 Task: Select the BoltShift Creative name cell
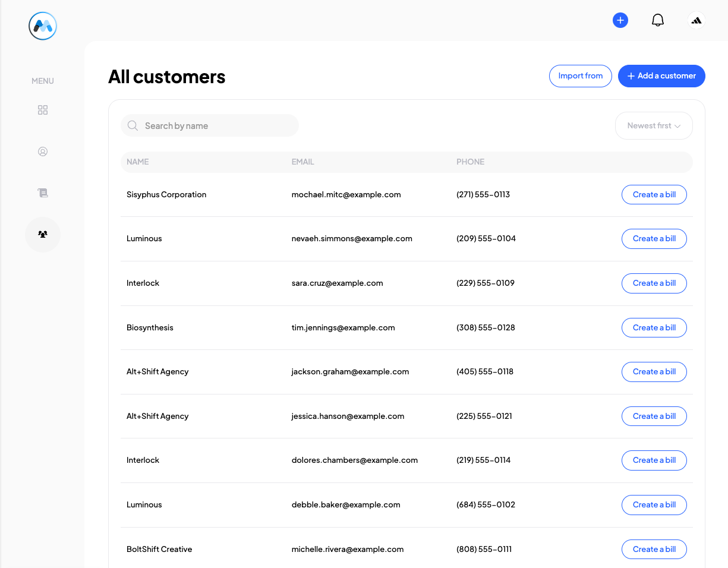[x=159, y=550]
